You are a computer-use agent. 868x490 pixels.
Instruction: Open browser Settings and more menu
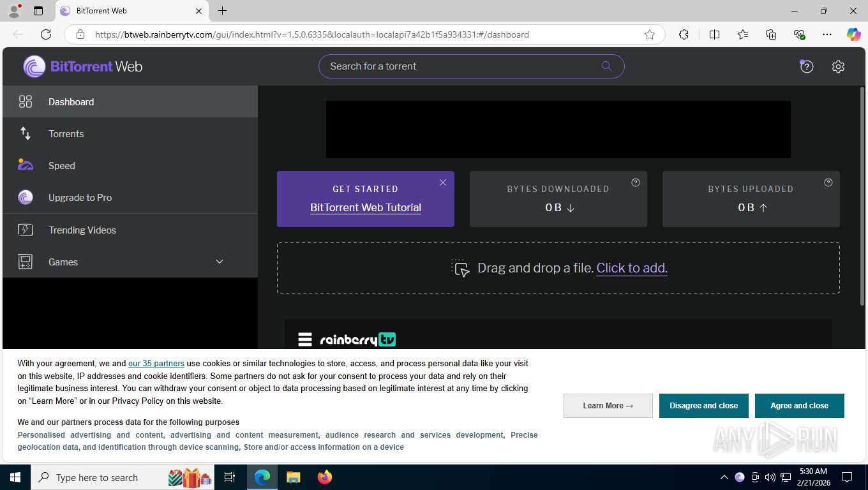click(827, 34)
